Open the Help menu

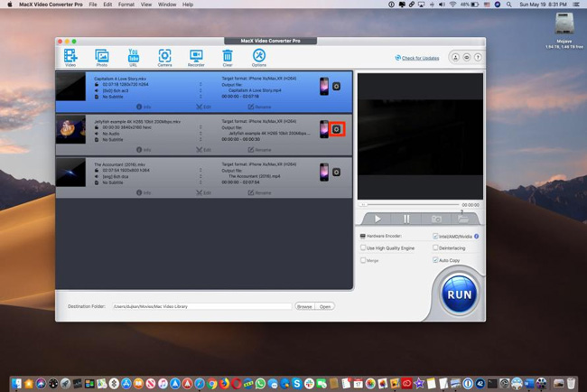point(188,5)
